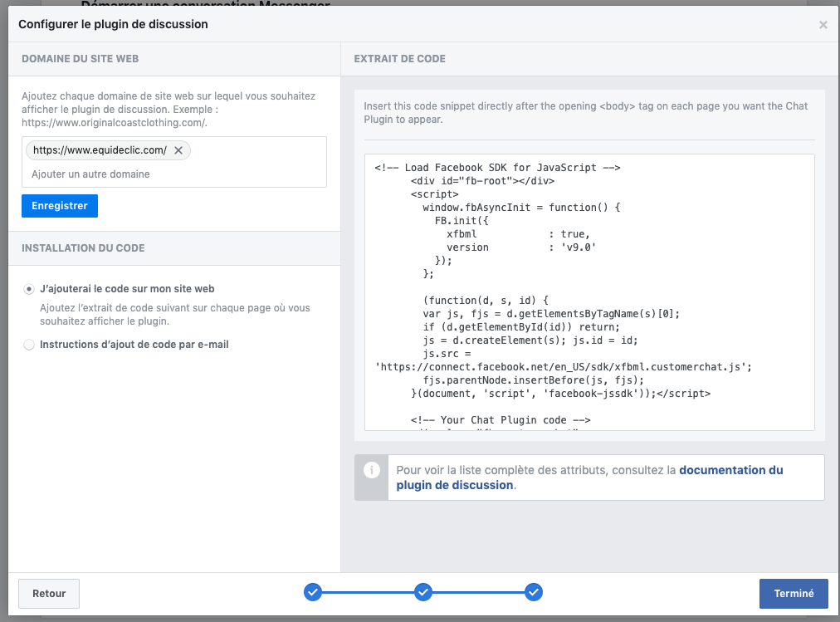This screenshot has height=622, width=840.
Task: Click the "if (d.getElementById(id)) return;" line
Action: coord(521,327)
